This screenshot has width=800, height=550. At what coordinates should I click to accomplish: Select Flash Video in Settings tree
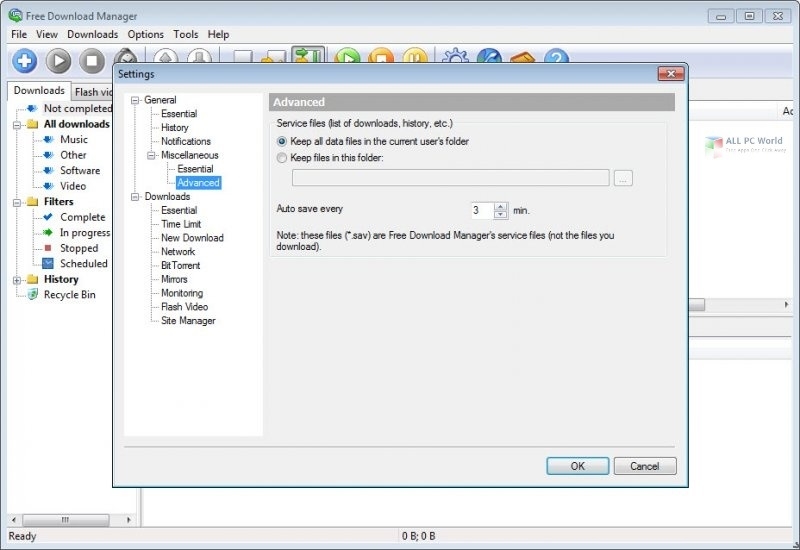[x=185, y=307]
